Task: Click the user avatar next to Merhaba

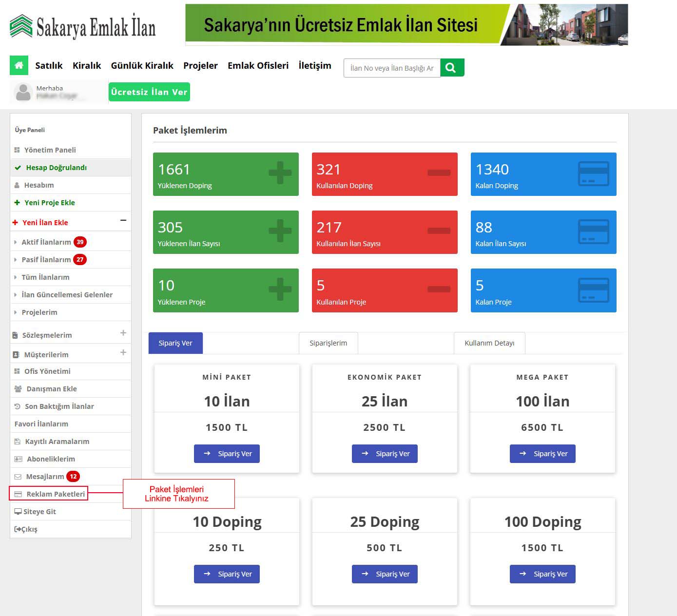Action: pyautogui.click(x=23, y=92)
